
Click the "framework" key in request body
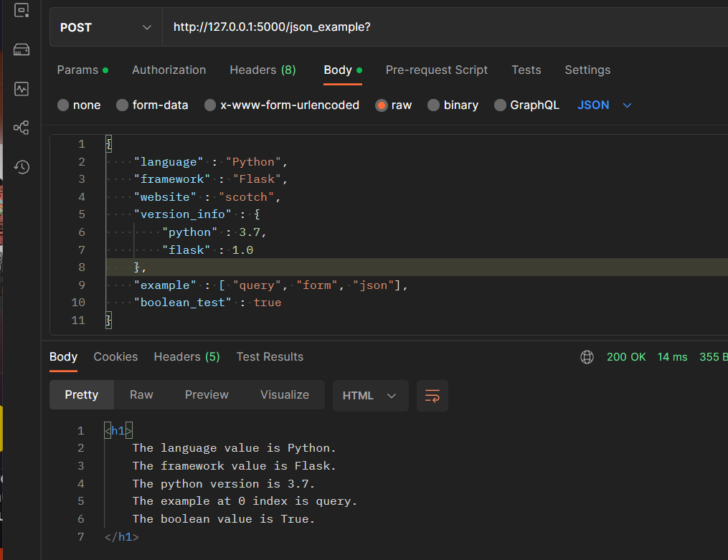(172, 179)
